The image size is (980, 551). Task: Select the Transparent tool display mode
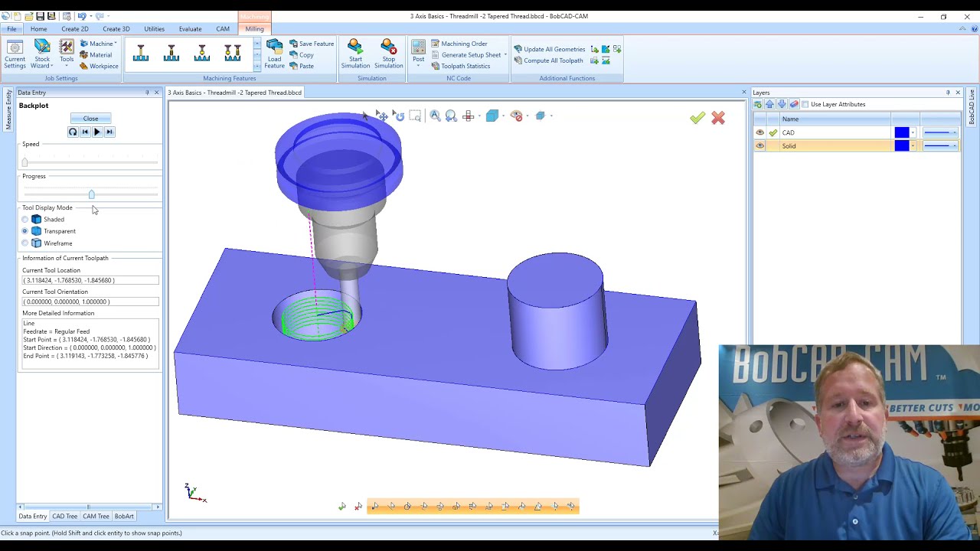(x=25, y=231)
